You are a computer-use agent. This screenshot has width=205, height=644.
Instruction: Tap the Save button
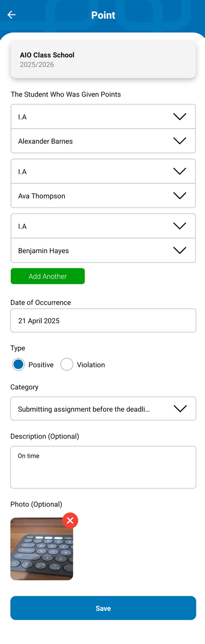(103, 608)
